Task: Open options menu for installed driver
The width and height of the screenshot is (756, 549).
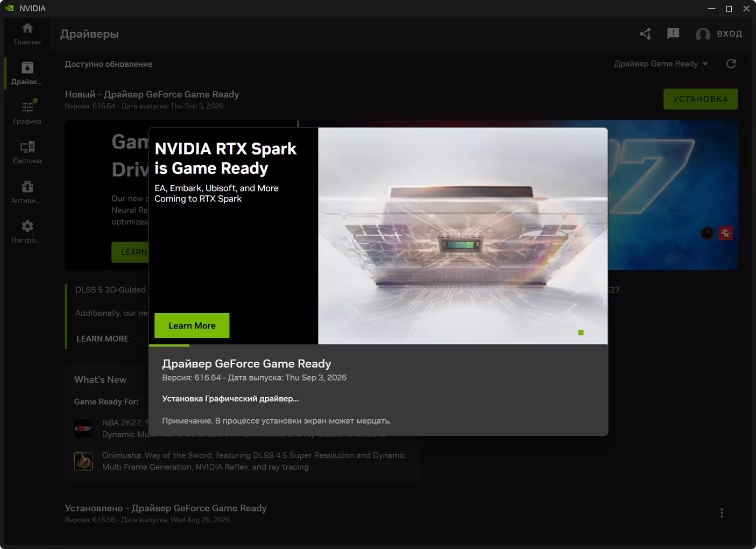Action: pos(722,513)
